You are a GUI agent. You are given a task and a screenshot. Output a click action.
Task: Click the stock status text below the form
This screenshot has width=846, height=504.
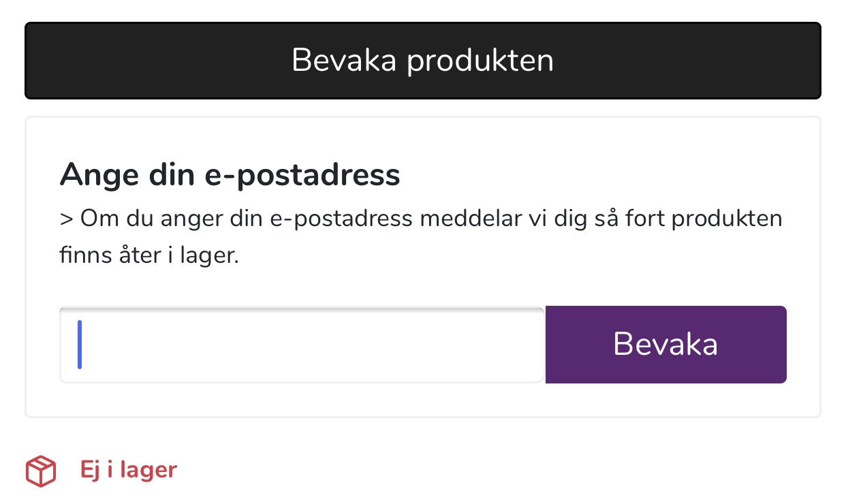pyautogui.click(x=128, y=470)
